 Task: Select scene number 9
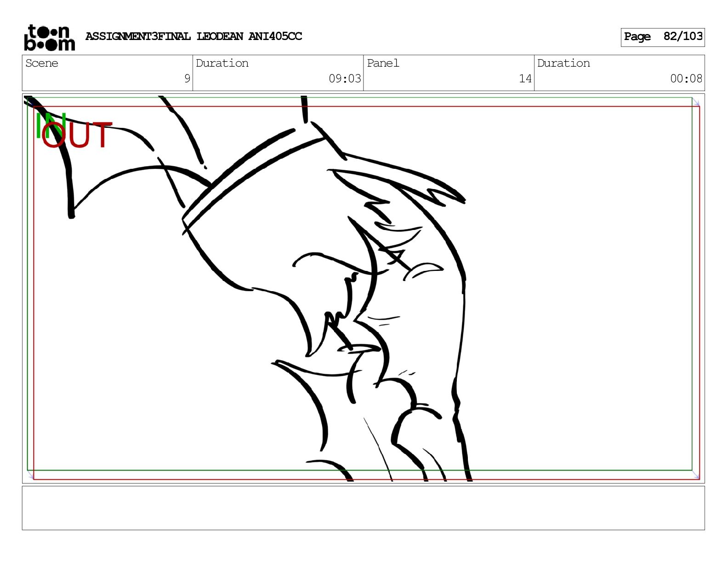[x=187, y=79]
